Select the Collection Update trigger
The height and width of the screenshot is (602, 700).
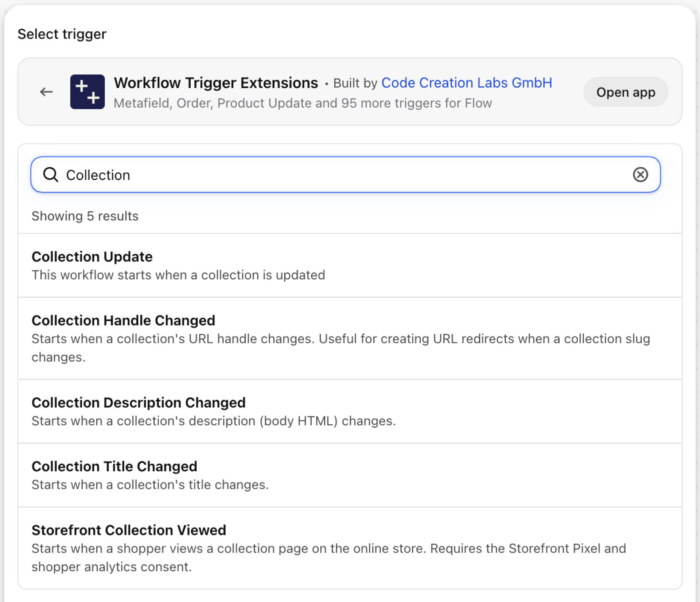350,266
